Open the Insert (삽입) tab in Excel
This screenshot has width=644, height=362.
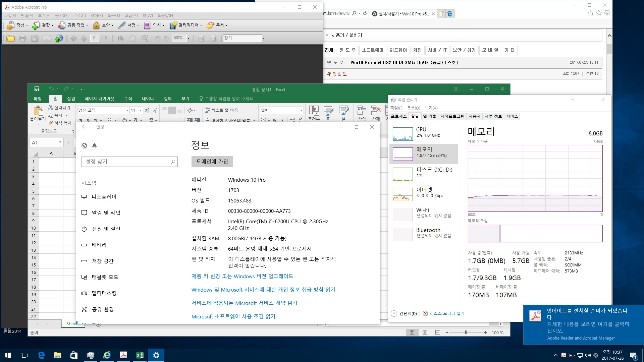coord(71,99)
